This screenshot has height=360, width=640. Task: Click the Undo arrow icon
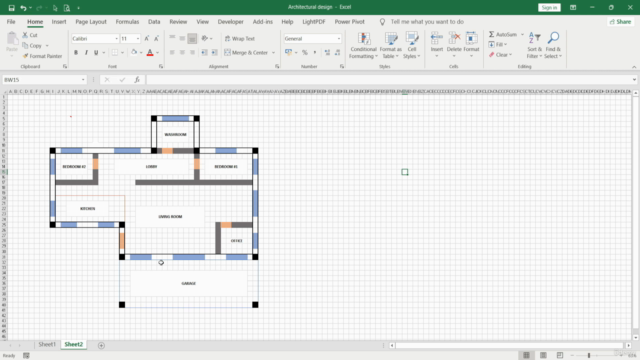coord(23,8)
